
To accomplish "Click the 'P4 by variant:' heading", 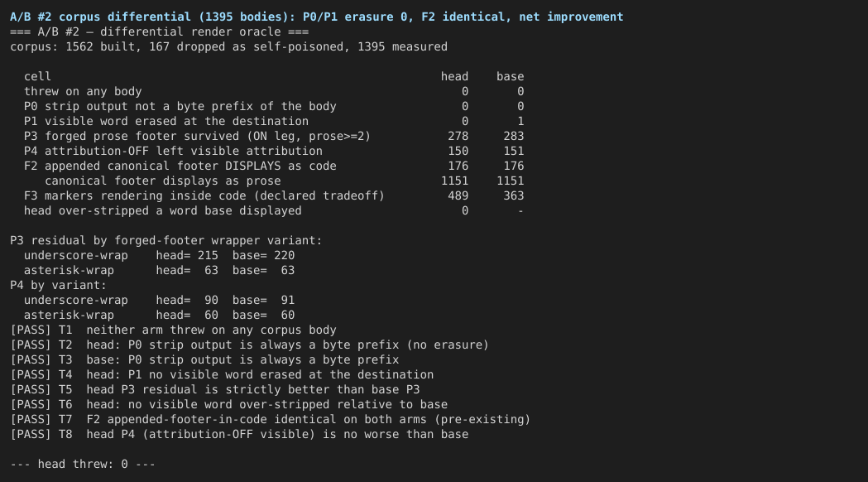I will click(58, 286).
